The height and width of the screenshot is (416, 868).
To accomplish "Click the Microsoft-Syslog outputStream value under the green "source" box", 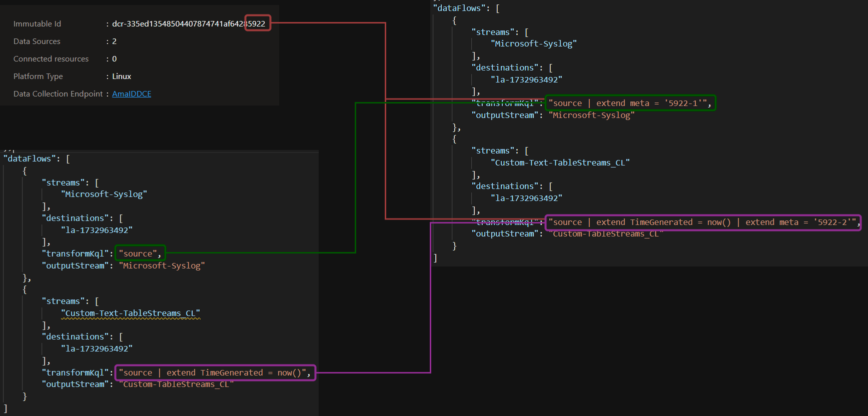I will 162,266.
